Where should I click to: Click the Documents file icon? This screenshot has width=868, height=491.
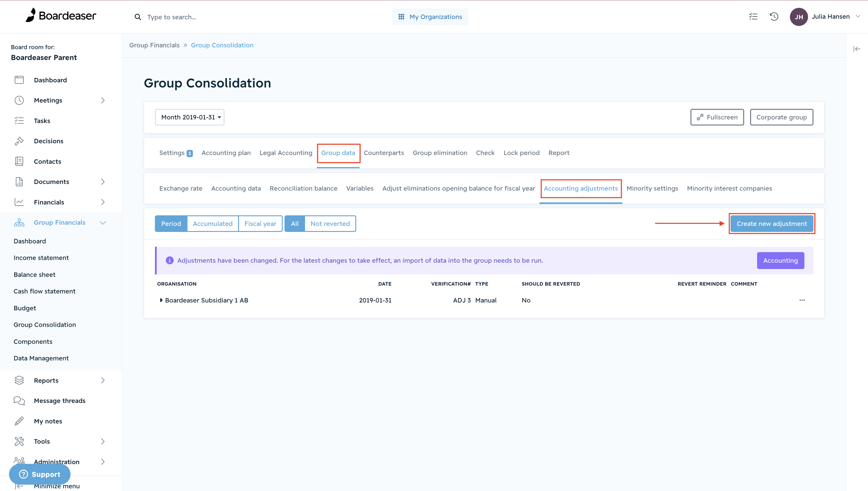19,182
